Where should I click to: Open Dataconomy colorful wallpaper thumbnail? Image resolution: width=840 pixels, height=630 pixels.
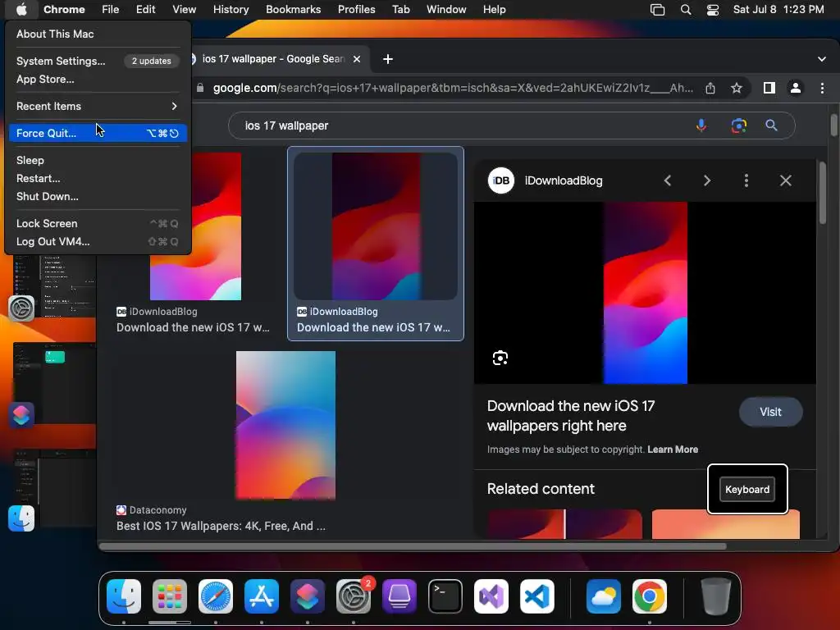click(285, 426)
